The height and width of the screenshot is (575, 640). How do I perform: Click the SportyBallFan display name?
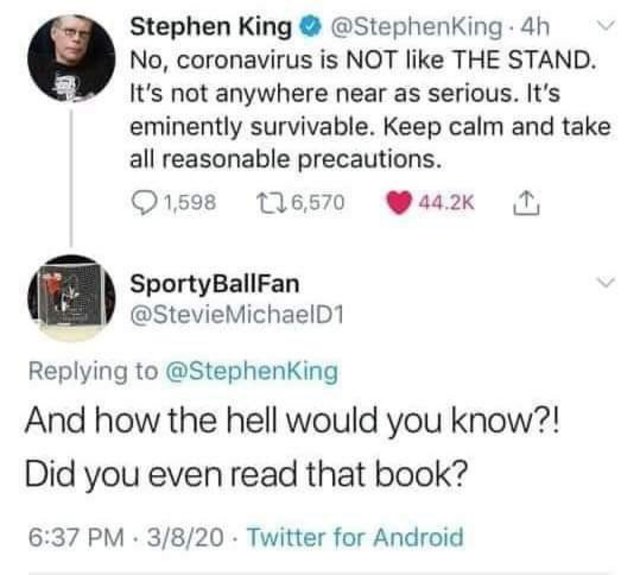(x=215, y=284)
